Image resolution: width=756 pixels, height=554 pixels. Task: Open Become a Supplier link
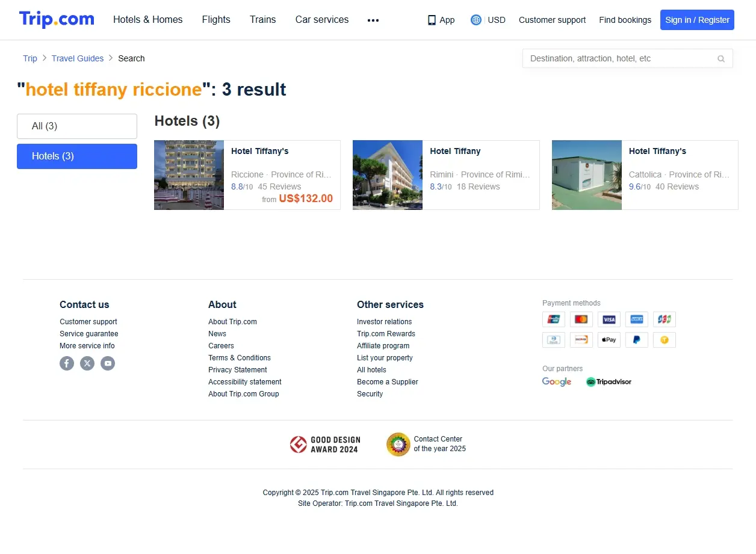(x=388, y=382)
